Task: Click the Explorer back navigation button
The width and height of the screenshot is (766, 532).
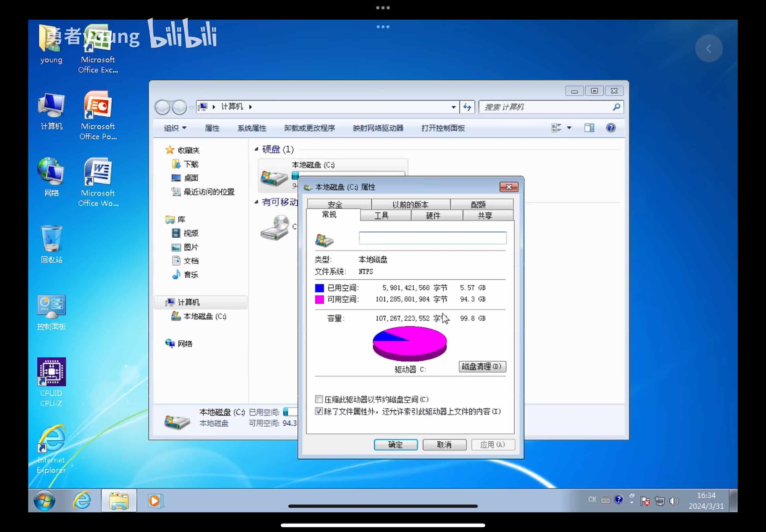Action: pos(162,107)
